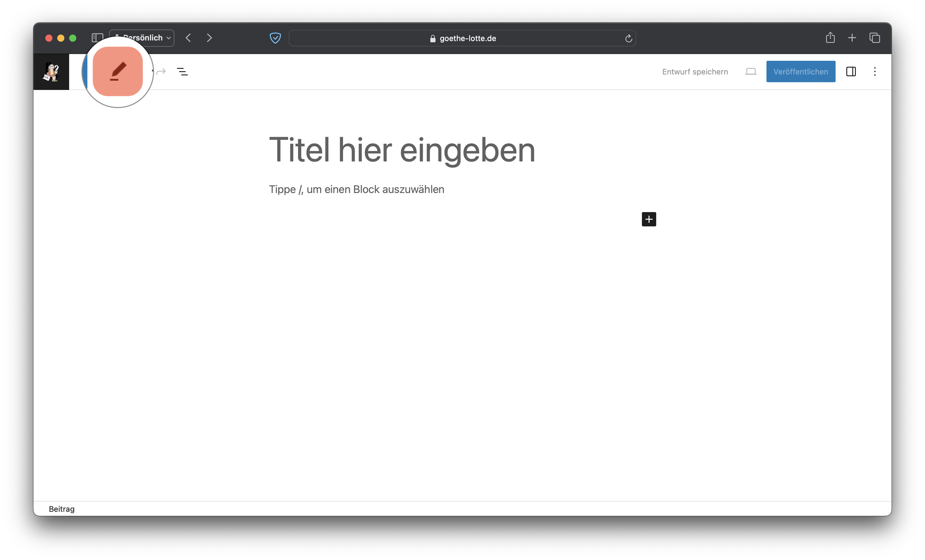The height and width of the screenshot is (560, 925).
Task: Open the document overview list view
Action: click(x=182, y=71)
